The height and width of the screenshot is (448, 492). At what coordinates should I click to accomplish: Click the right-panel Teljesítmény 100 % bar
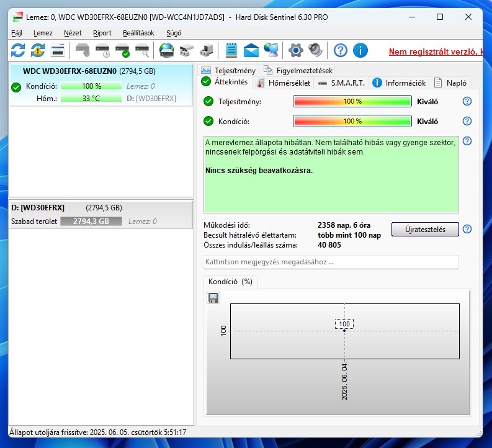click(352, 101)
